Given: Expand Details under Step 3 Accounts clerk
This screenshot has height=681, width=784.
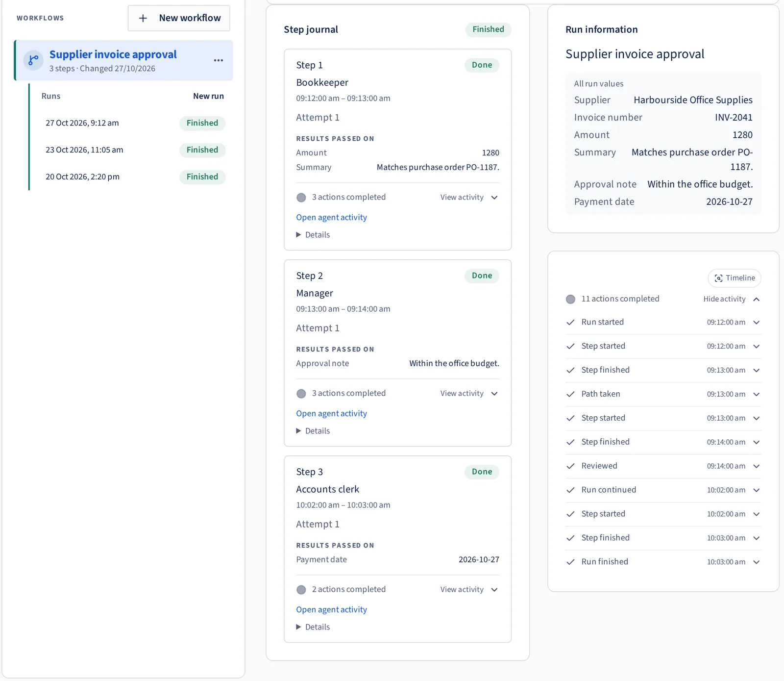Looking at the screenshot, I should pyautogui.click(x=313, y=627).
